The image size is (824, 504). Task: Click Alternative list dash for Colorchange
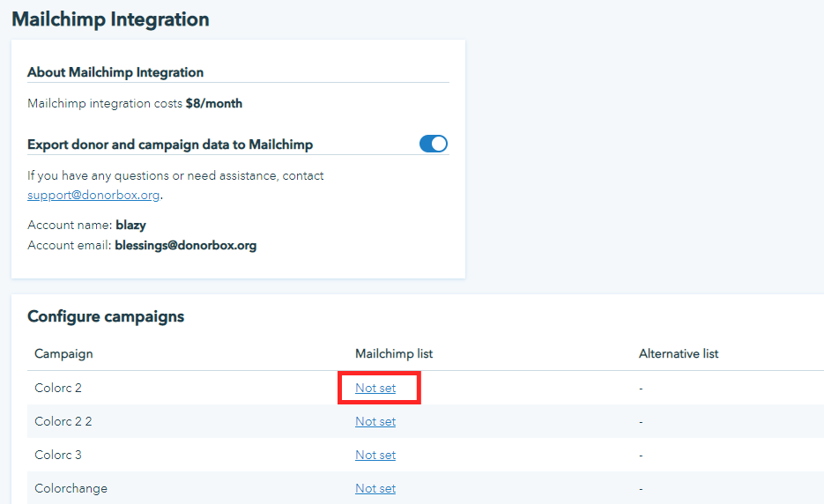642,488
